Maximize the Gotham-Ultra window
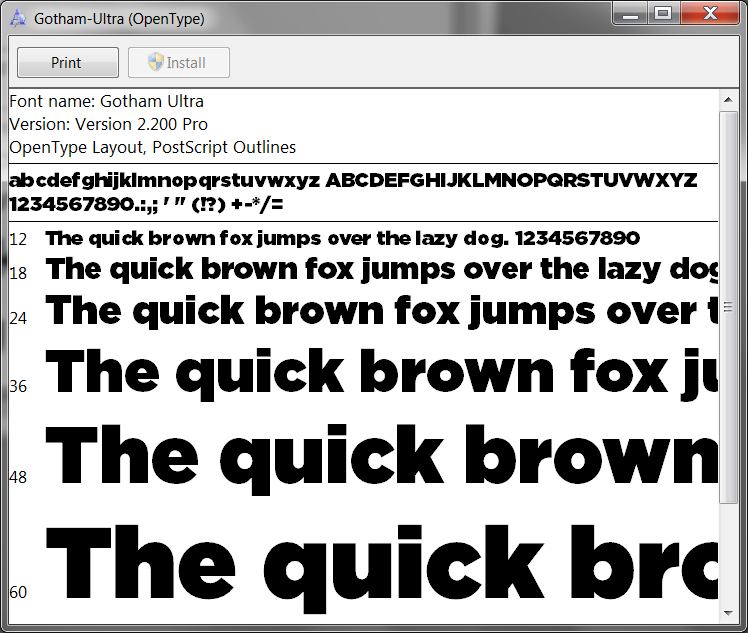This screenshot has width=748, height=633. point(664,13)
